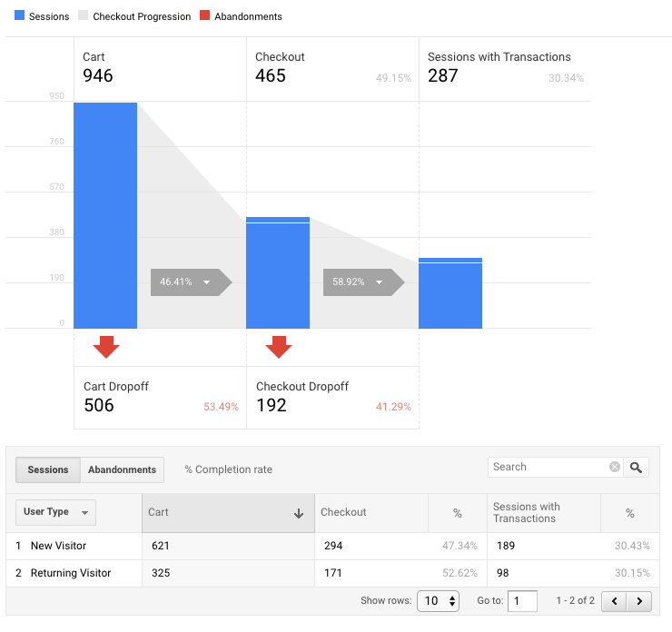Click the Sessions with Transactions blue bar

click(x=450, y=293)
